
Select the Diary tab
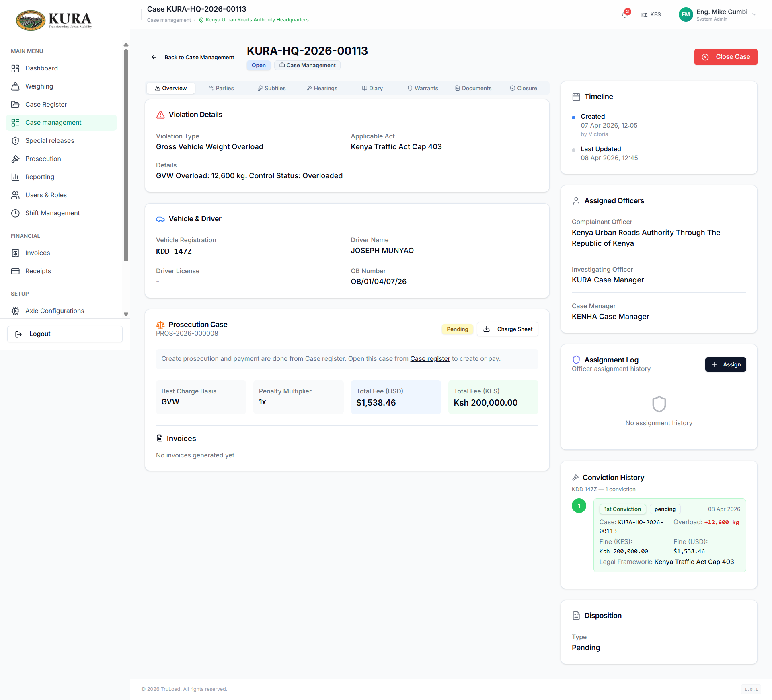click(372, 89)
